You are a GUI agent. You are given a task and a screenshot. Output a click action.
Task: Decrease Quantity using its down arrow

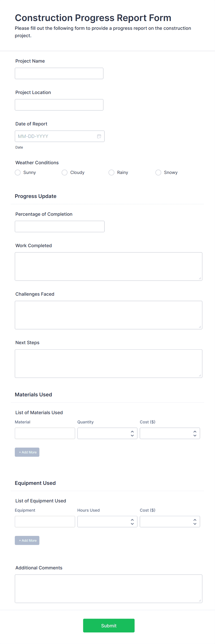pyautogui.click(x=132, y=435)
